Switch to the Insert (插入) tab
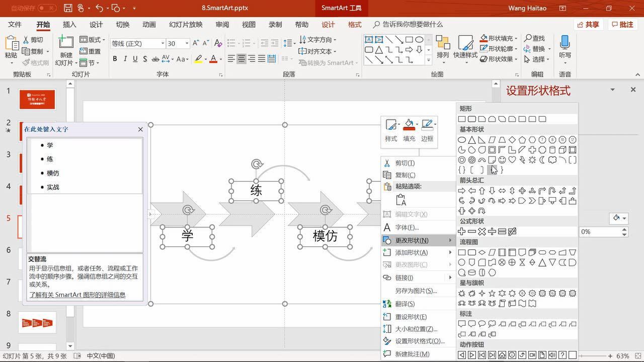Viewport: 644px width, 362px height. click(x=69, y=25)
